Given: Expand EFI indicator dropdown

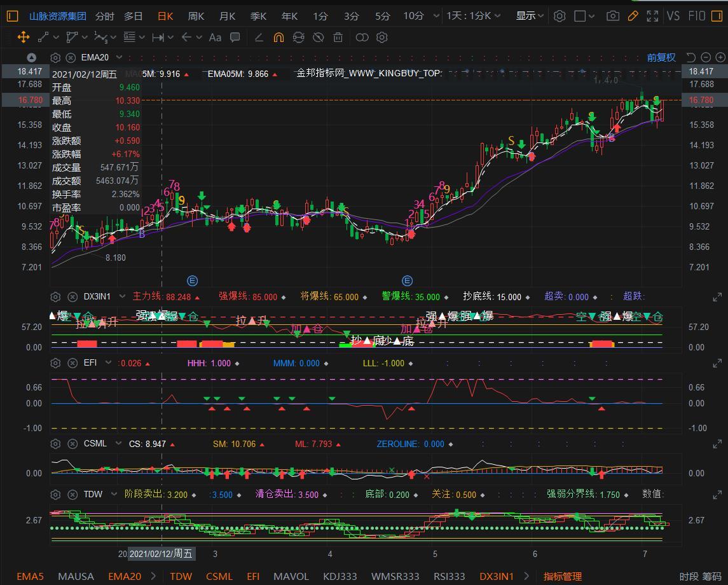Looking at the screenshot, I should click(108, 362).
